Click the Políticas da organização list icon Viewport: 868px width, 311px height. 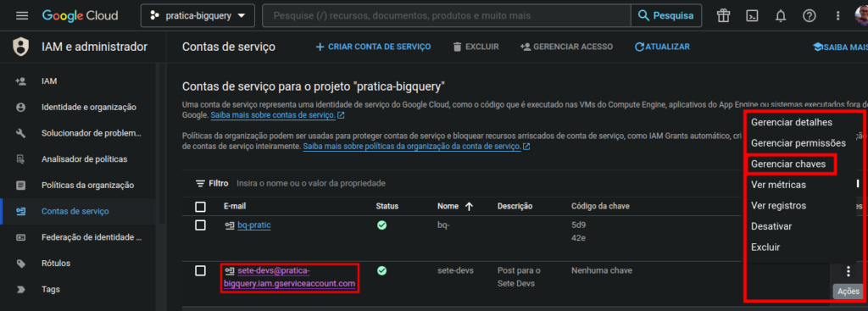pyautogui.click(x=21, y=186)
